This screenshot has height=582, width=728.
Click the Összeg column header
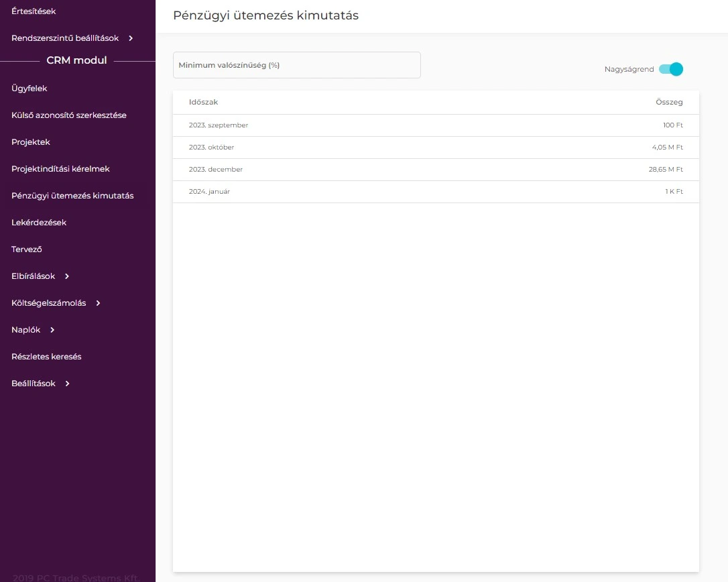pyautogui.click(x=668, y=103)
